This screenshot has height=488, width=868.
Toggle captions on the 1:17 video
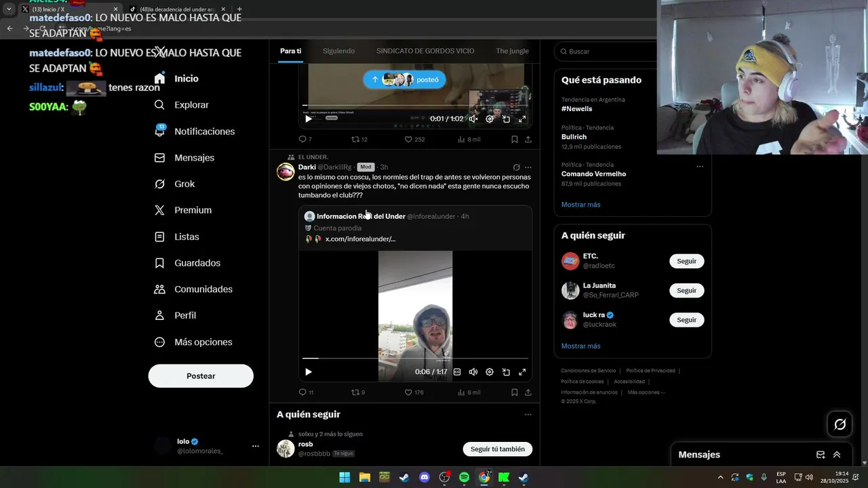coord(457,371)
